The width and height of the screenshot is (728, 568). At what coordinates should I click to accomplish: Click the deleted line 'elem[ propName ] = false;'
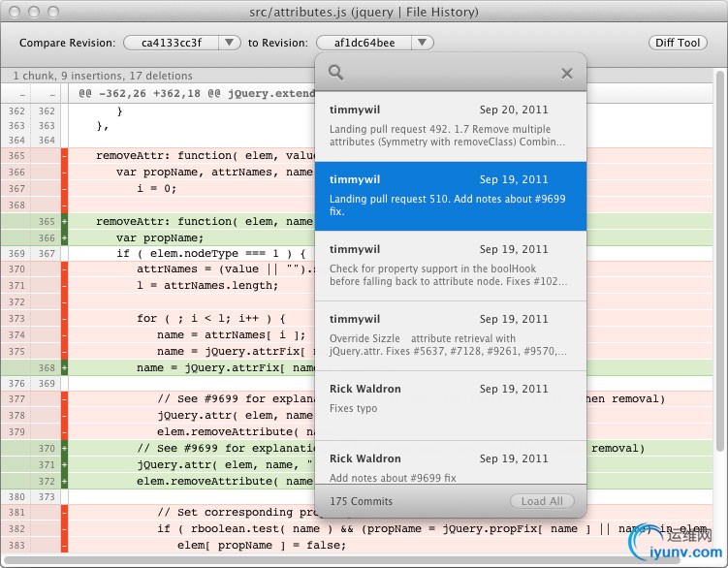262,546
